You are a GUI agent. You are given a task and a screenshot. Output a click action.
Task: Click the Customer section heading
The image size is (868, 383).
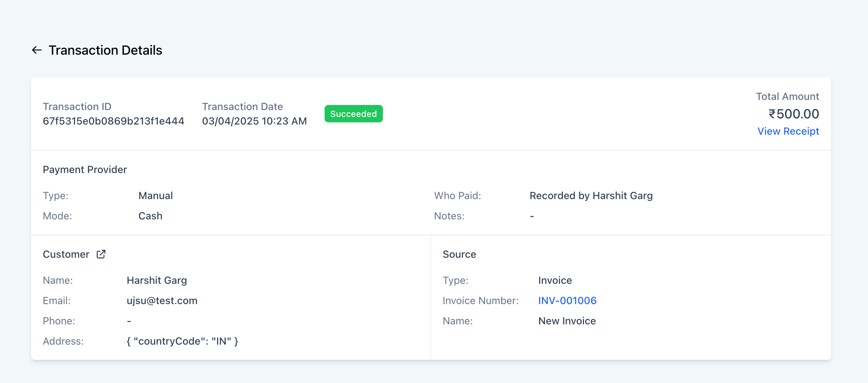click(66, 254)
